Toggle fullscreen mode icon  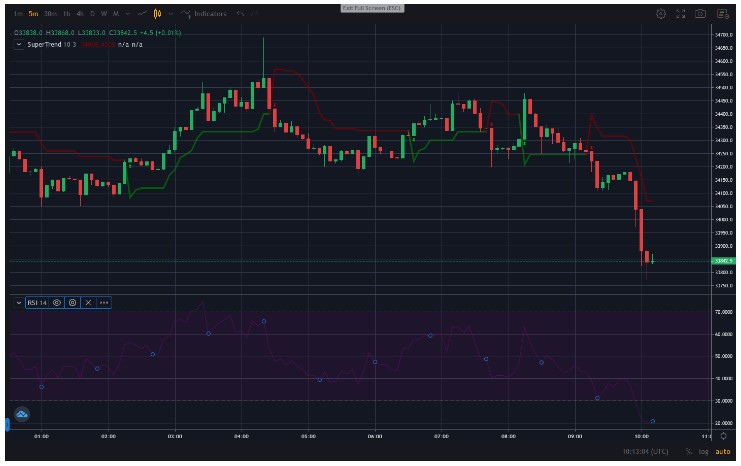click(x=681, y=14)
